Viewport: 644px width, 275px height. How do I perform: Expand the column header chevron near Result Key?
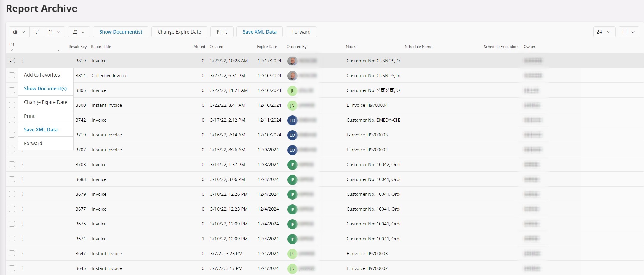(59, 51)
